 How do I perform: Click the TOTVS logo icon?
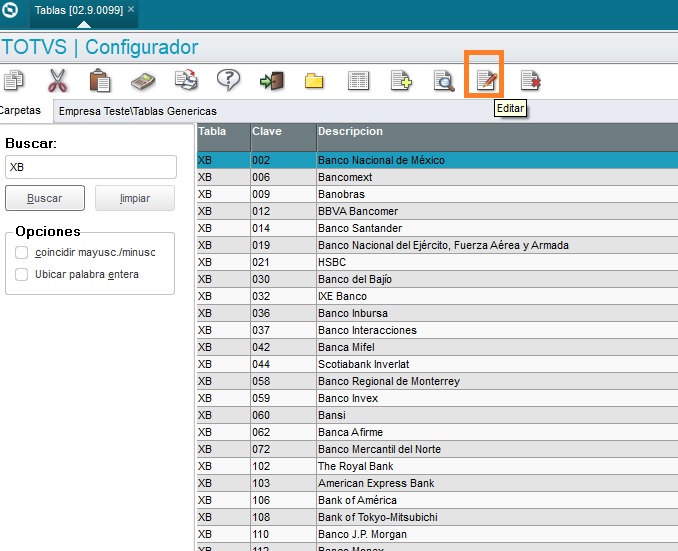[10, 10]
